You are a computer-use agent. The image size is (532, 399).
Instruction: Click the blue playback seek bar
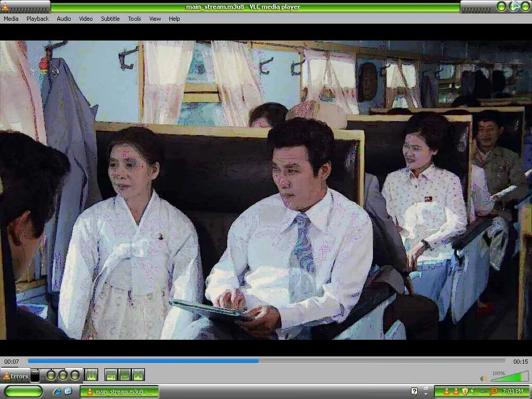[x=267, y=362]
